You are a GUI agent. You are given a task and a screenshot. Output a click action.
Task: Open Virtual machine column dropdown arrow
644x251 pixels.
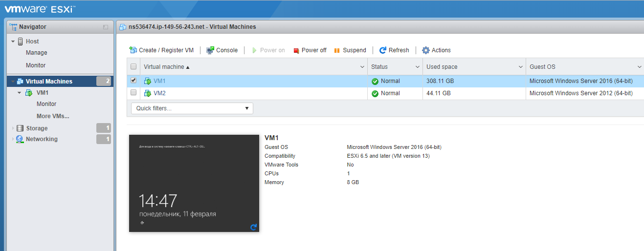pos(362,67)
